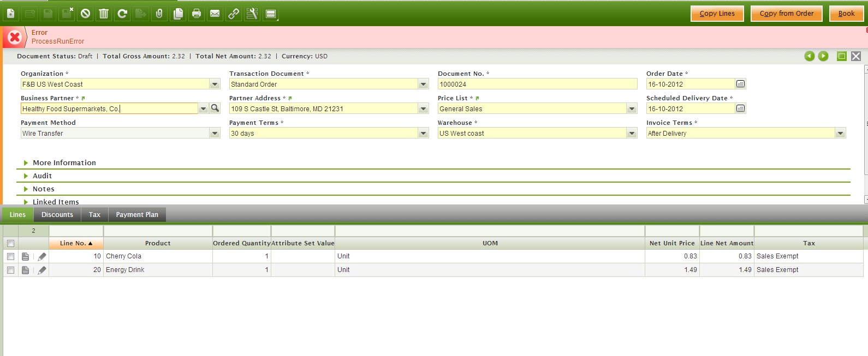Cancel changes with the undo icon
Image resolution: width=868 pixels, height=356 pixels.
[x=85, y=14]
